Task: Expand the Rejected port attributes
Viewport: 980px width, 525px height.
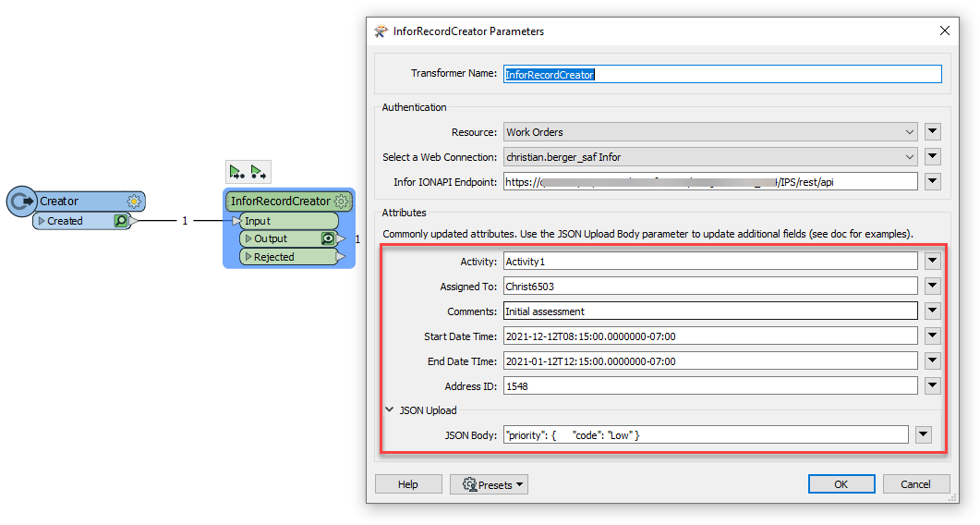Action: (248, 257)
